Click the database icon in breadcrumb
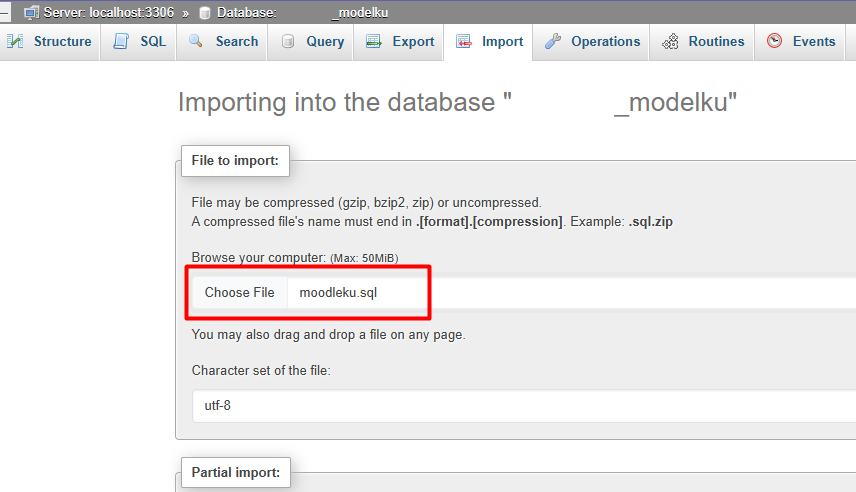856x492 pixels. coord(205,13)
